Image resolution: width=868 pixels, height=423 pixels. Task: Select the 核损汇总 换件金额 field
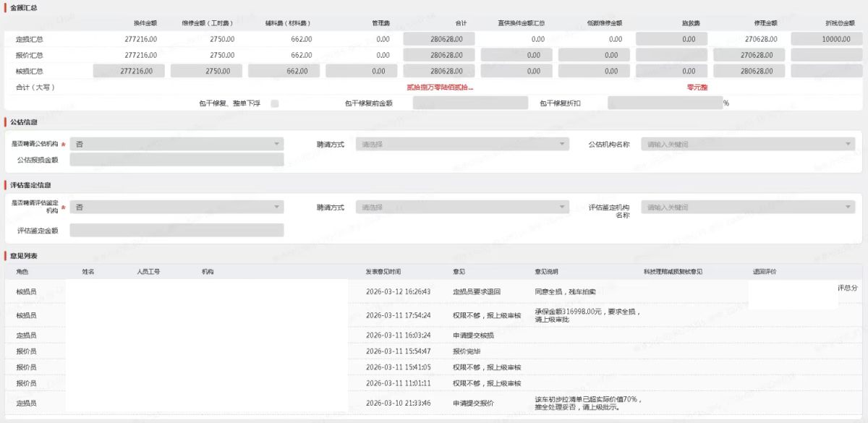[129, 71]
